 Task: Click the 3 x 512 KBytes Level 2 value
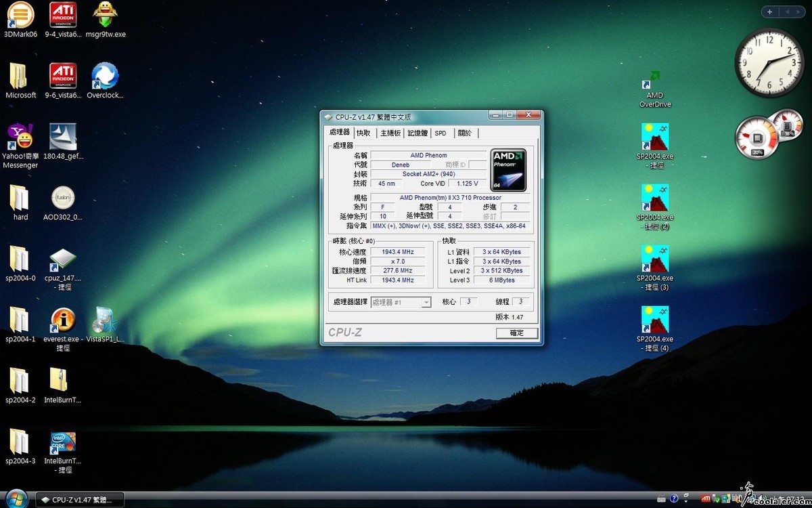pyautogui.click(x=501, y=270)
